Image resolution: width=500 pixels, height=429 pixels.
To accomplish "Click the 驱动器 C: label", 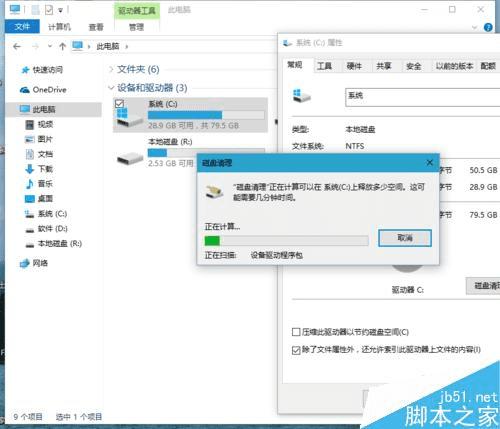I will click(408, 290).
